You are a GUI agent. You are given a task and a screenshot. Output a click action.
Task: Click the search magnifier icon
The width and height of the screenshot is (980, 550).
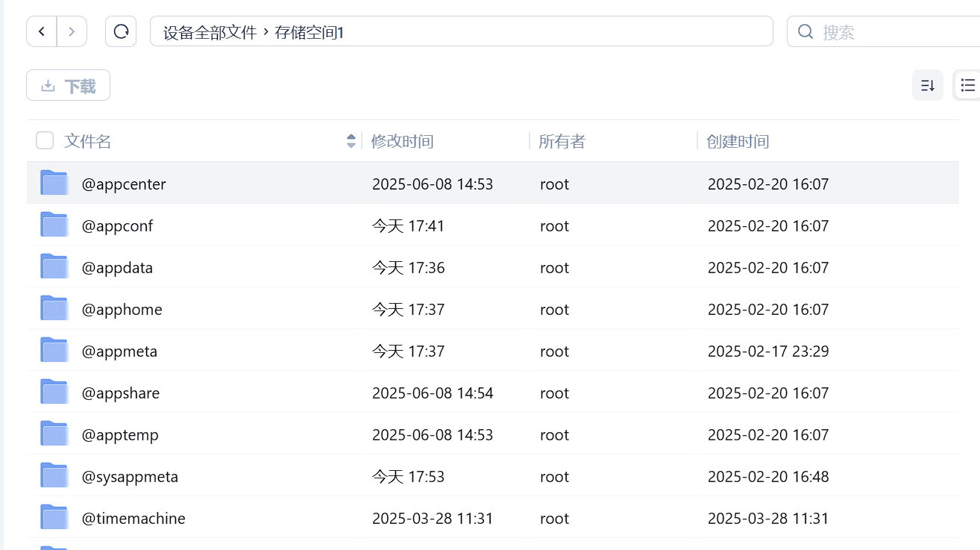coord(805,31)
